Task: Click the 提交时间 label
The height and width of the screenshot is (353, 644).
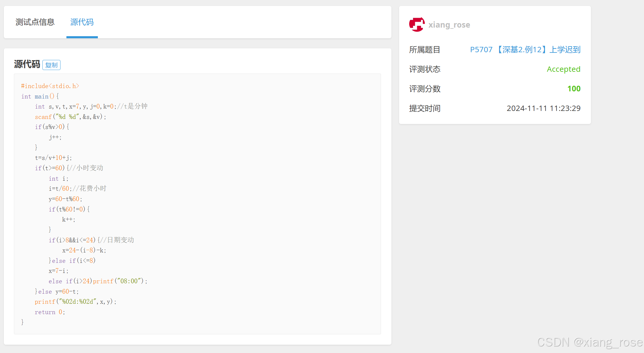Action: pos(425,108)
